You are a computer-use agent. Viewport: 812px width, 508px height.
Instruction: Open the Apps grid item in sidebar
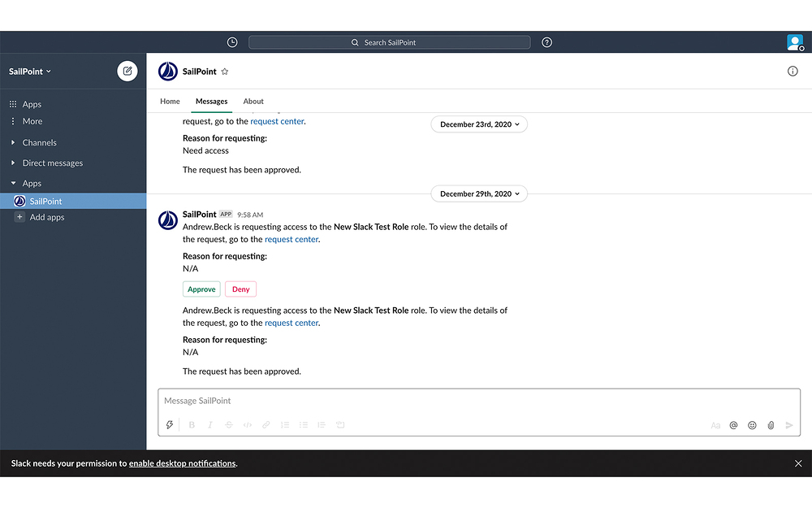click(25, 104)
